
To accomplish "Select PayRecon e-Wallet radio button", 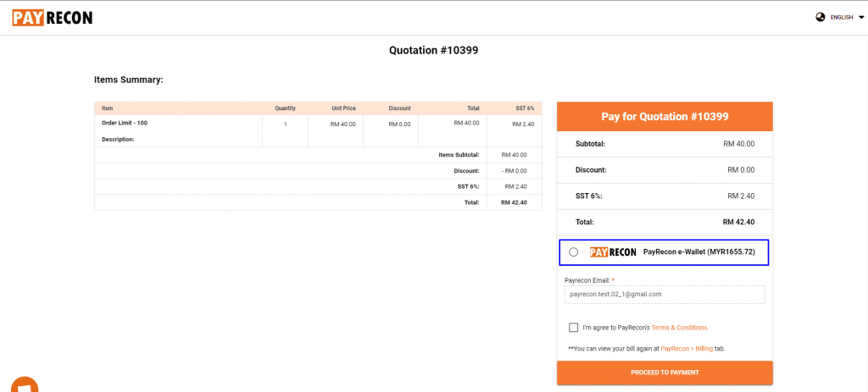I will click(574, 252).
